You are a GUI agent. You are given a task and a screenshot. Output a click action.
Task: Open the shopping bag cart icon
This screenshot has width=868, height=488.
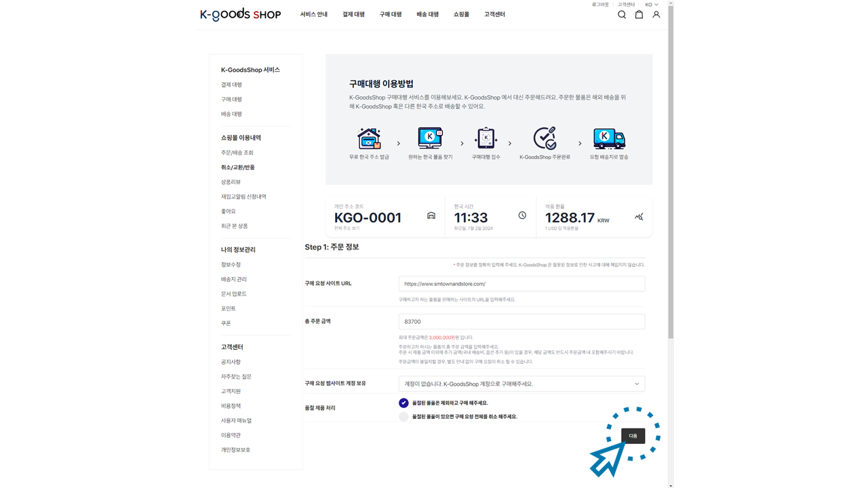click(x=639, y=15)
